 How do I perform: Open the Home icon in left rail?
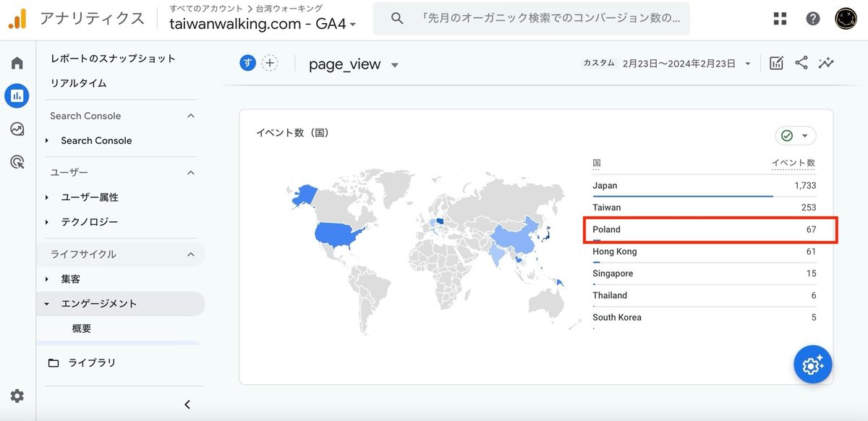[x=17, y=63]
